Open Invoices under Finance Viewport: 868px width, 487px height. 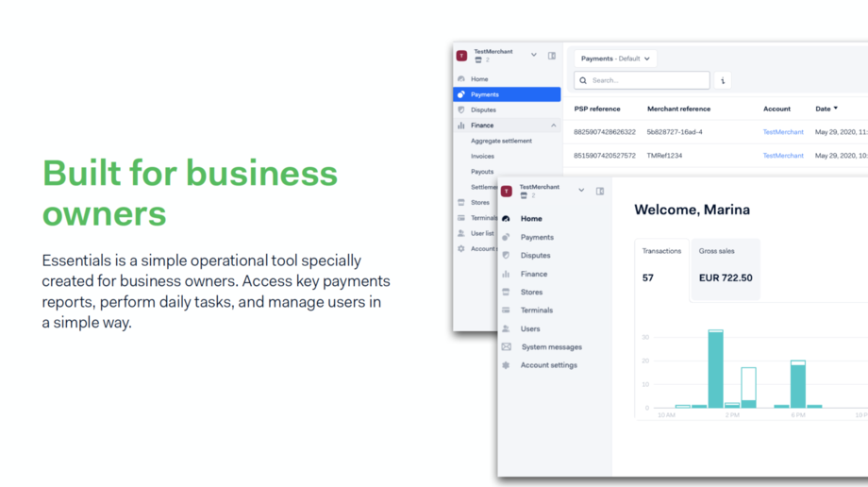tap(482, 157)
